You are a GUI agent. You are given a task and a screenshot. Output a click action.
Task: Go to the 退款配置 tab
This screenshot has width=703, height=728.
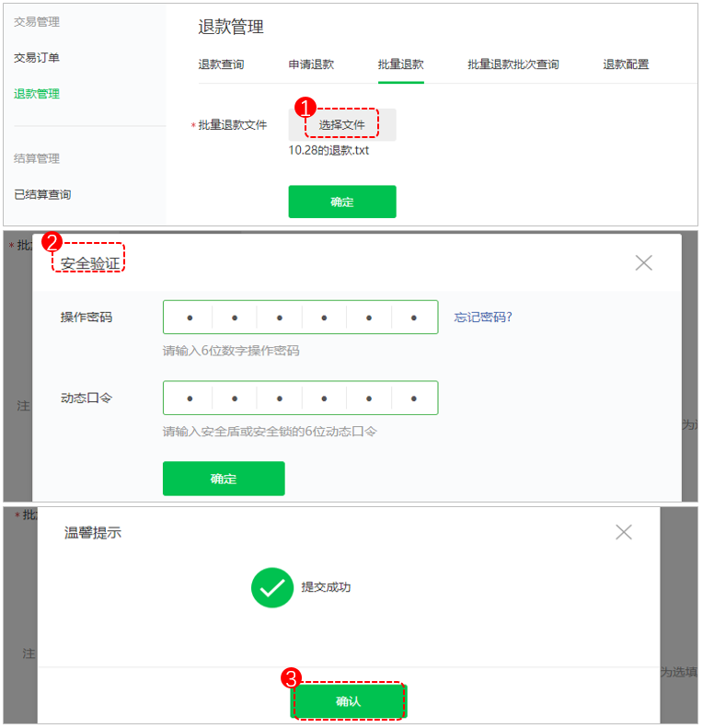click(626, 64)
